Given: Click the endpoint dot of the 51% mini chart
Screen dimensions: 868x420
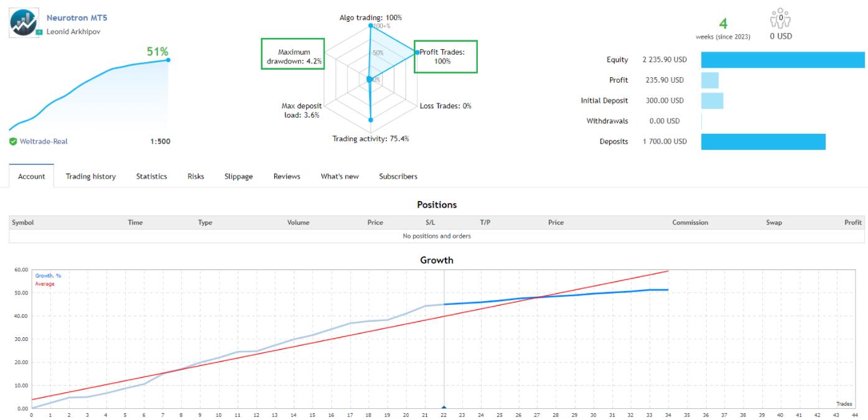Looking at the screenshot, I should (168, 60).
